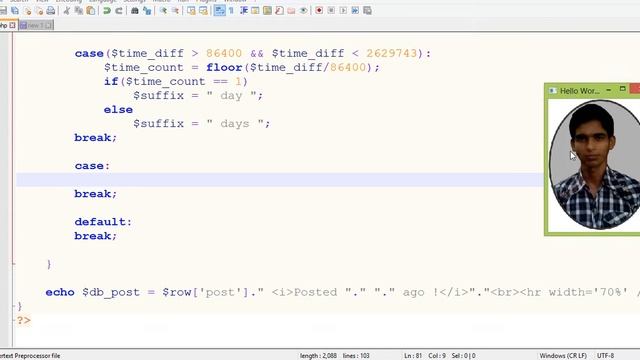Screen dimensions: 640x360
Task: Click 'length : 2,088' in status bar
Action: point(318,356)
